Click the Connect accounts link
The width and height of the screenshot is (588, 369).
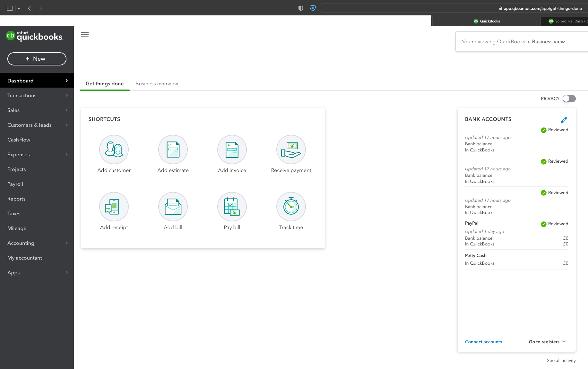483,342
